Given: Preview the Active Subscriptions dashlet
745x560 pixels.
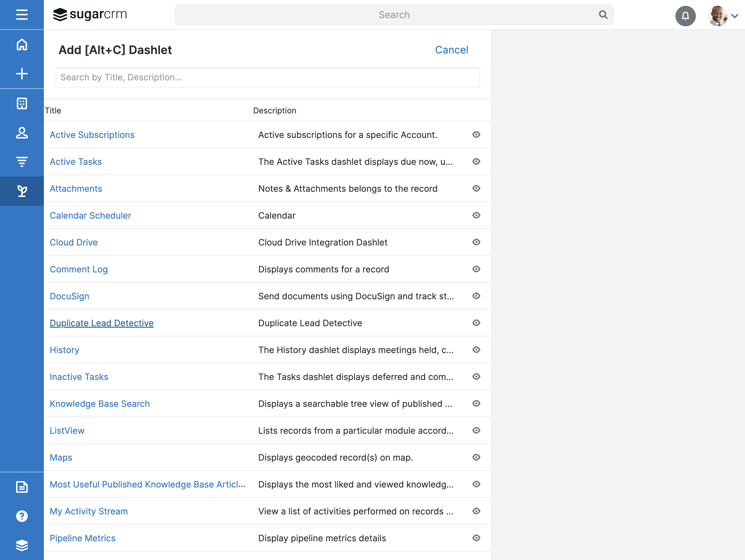Looking at the screenshot, I should [476, 135].
